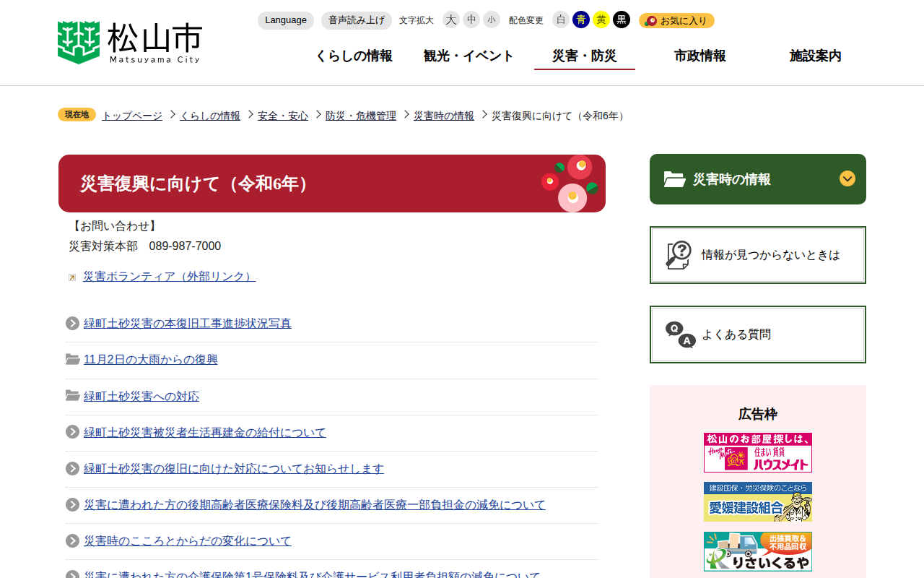Open よくある質問 FAQ box
This screenshot has height=578, width=924.
[758, 335]
